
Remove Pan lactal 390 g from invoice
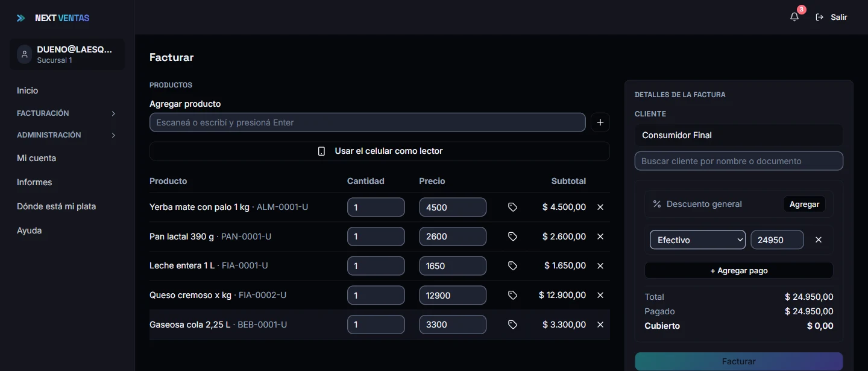600,236
